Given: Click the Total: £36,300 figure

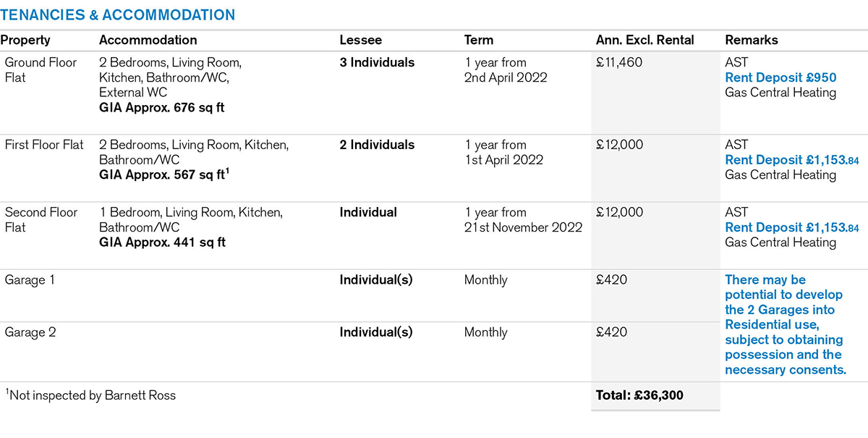Looking at the screenshot, I should coord(639,395).
